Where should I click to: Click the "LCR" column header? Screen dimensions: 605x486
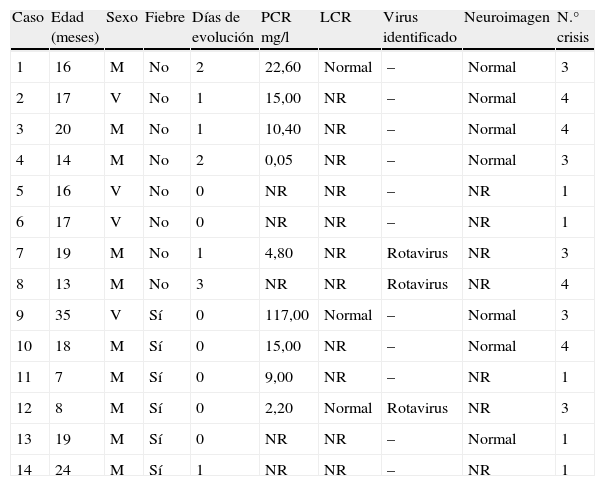[x=336, y=18]
